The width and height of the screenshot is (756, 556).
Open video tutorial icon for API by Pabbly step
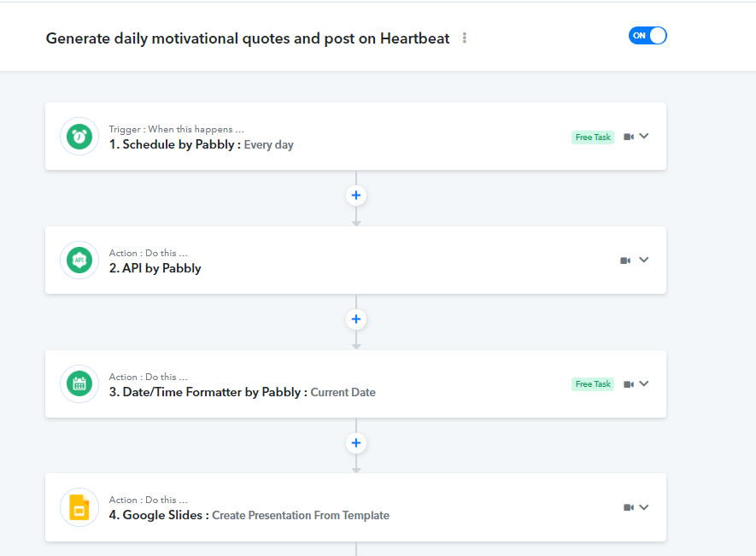tap(624, 260)
